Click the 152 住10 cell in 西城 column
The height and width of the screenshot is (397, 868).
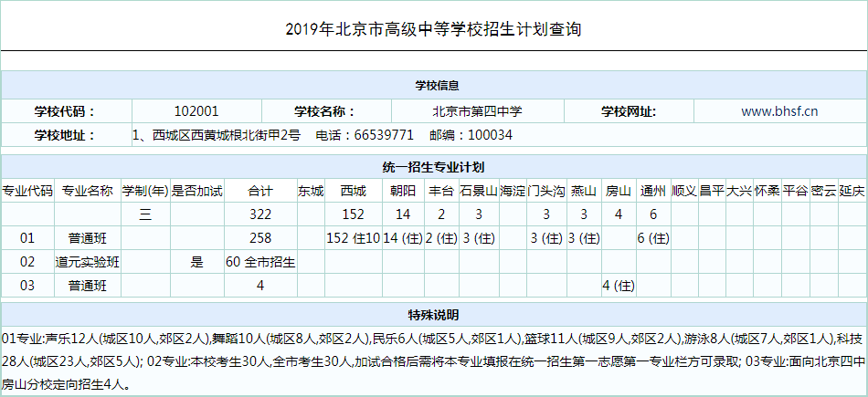[x=354, y=238]
